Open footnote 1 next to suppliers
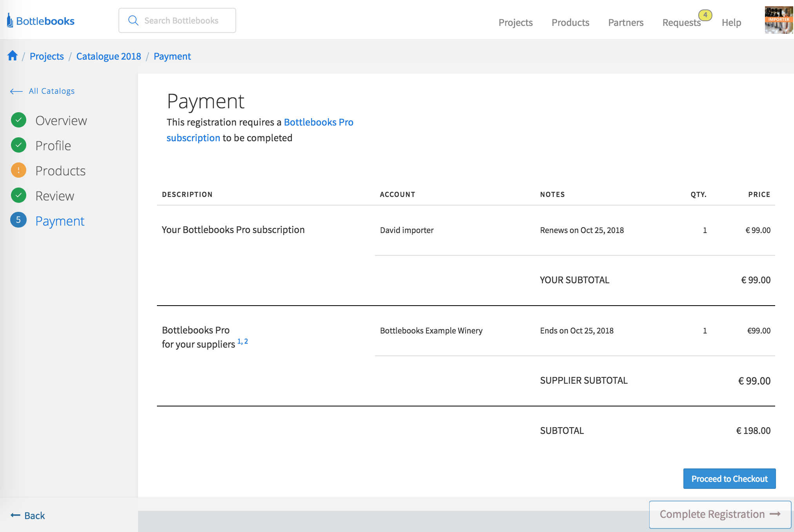Viewport: 794px width, 532px height. point(239,341)
